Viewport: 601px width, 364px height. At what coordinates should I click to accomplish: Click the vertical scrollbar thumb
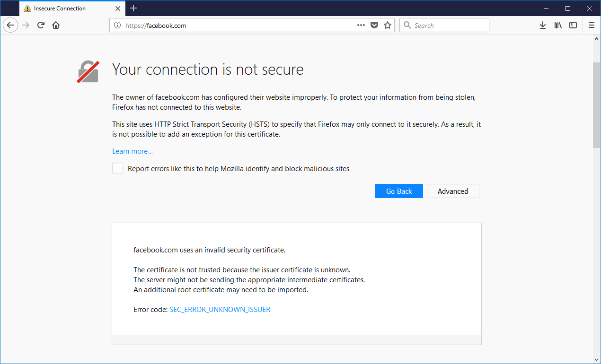tap(596, 104)
